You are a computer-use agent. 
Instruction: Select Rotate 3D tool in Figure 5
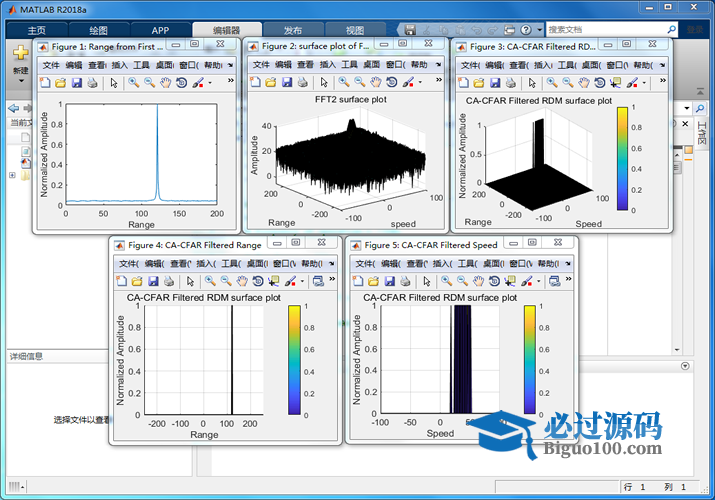pos(494,281)
